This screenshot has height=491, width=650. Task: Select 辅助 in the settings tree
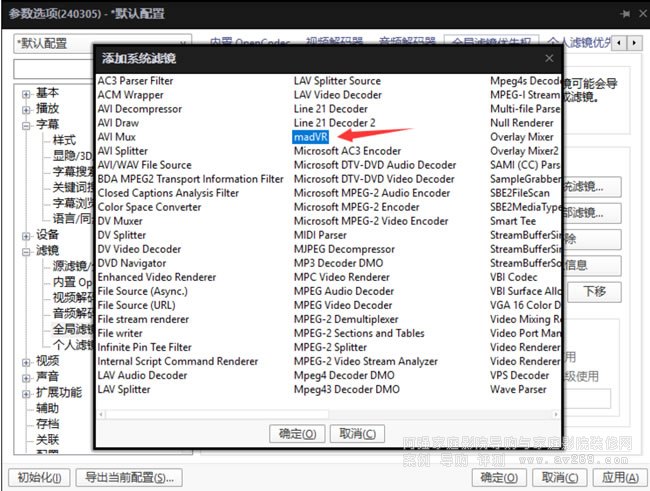47,408
